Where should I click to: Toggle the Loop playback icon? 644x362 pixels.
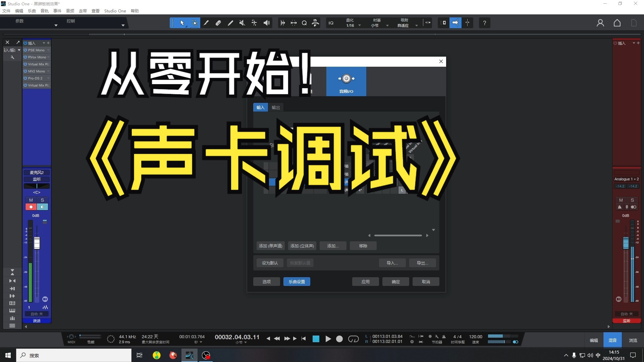click(354, 339)
